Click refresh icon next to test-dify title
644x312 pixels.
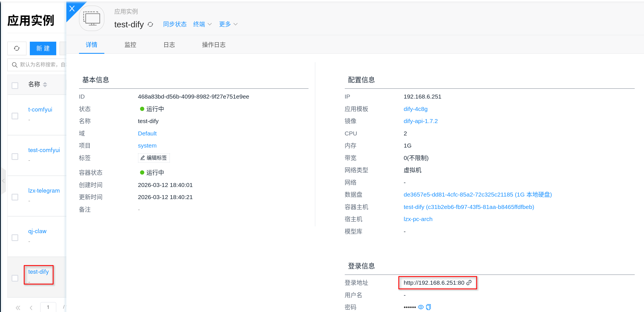coord(150,24)
